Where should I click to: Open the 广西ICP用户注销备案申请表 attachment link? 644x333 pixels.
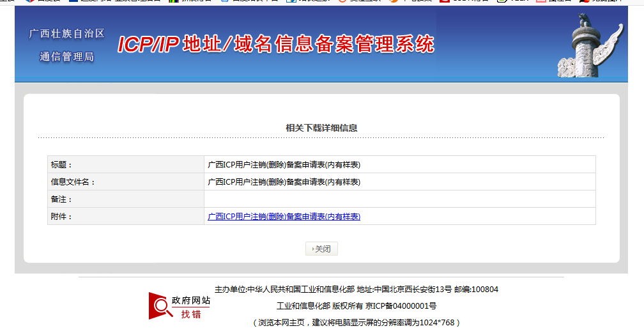tap(284, 217)
